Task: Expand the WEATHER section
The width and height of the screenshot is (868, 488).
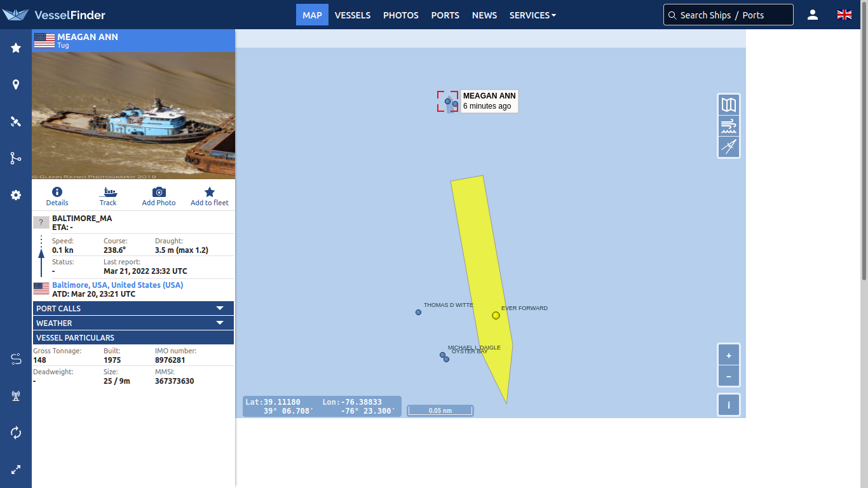Action: point(133,323)
